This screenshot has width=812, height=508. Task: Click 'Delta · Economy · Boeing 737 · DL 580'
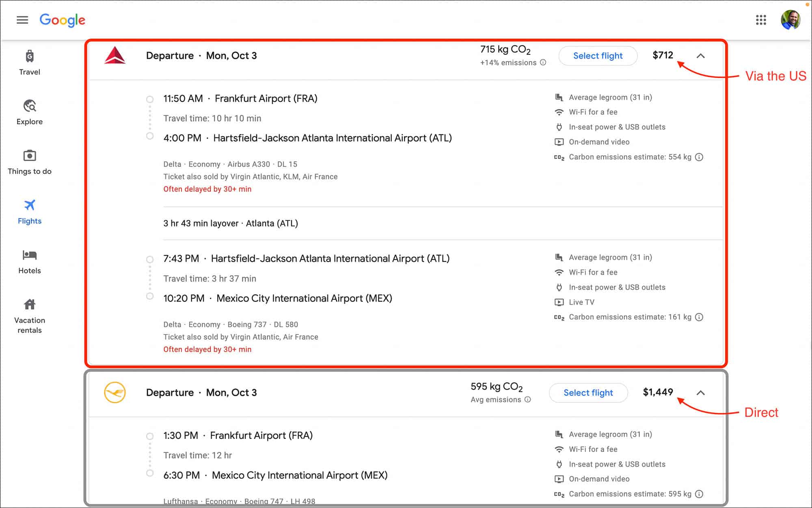click(x=231, y=325)
